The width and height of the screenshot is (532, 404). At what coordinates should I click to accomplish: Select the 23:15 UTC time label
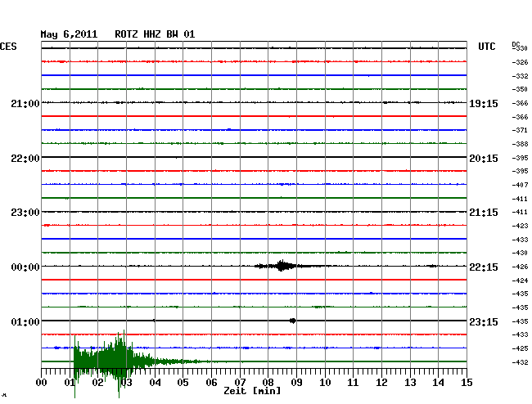484,321
